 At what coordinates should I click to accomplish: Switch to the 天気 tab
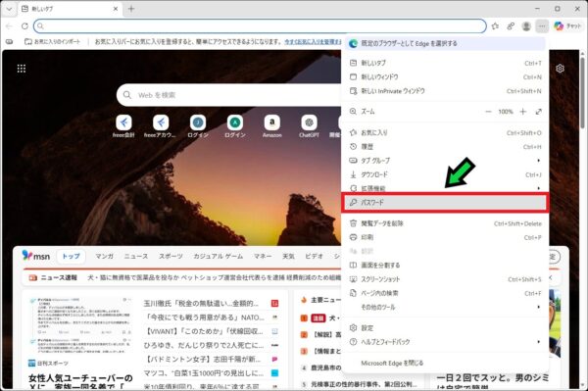(288, 257)
